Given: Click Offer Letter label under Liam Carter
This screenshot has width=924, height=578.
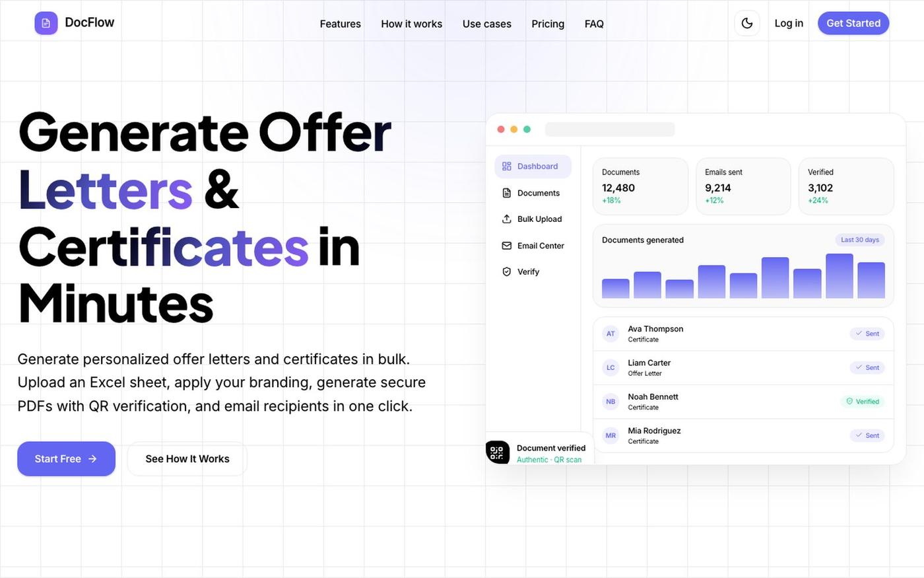Looking at the screenshot, I should pyautogui.click(x=645, y=373).
